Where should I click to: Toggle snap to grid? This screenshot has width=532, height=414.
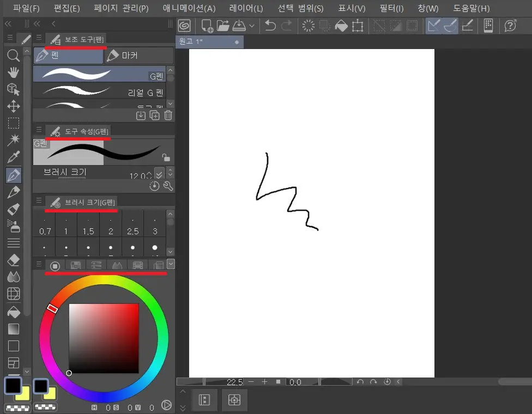[467, 26]
